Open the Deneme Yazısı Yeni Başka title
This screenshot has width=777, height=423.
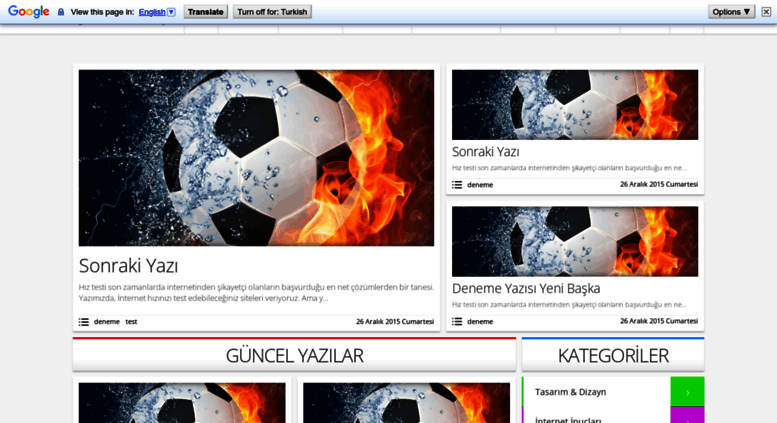[526, 288]
